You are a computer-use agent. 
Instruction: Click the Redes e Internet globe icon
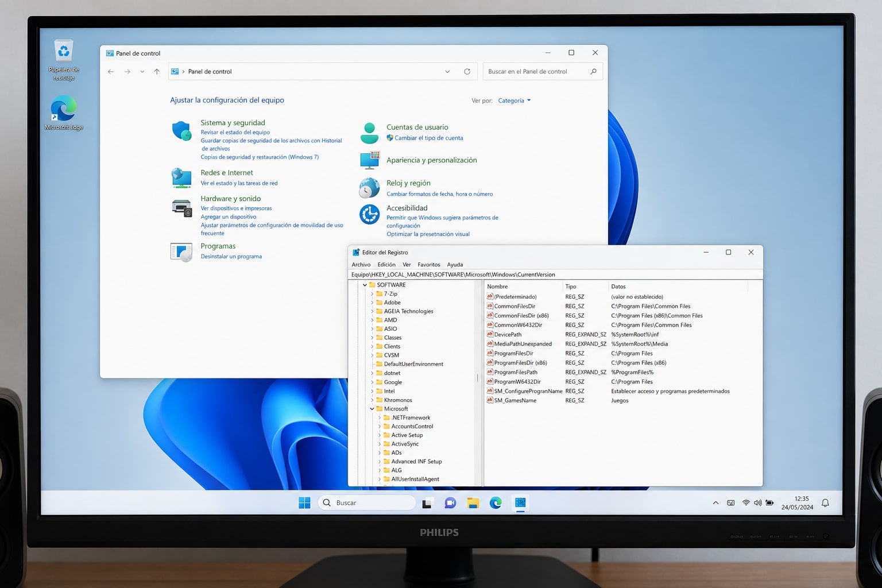[181, 178]
